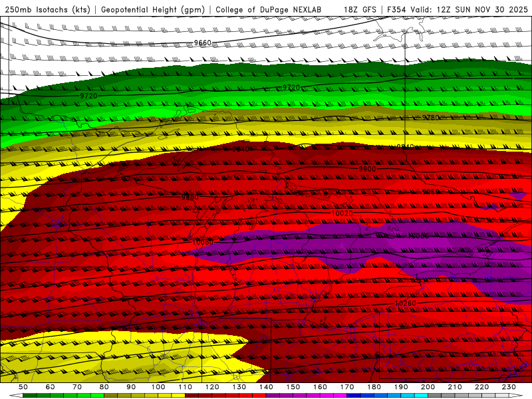The height and width of the screenshot is (399, 532).
Task: Click the '18Z GFS' model run label
Action: point(360,10)
